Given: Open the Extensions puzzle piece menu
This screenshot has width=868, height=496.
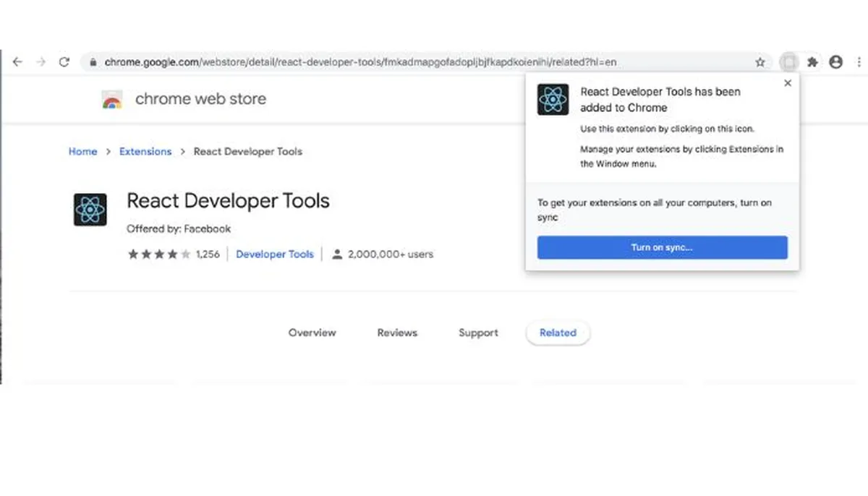Looking at the screenshot, I should click(813, 62).
